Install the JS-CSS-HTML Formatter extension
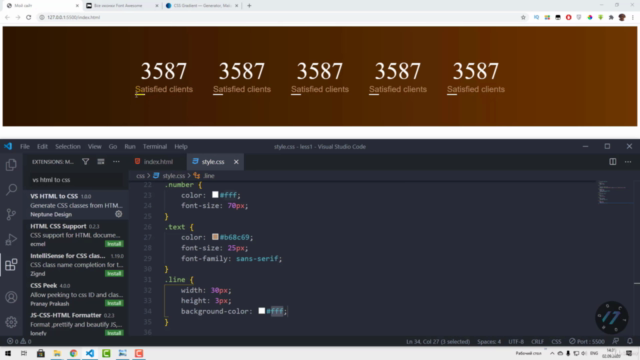Screen dimensions: 640x360 (x=114, y=333)
